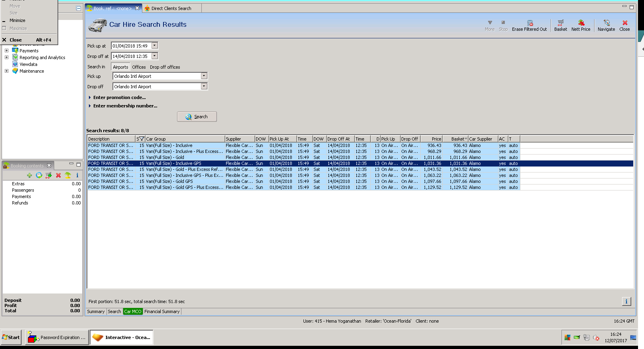The height and width of the screenshot is (349, 644).
Task: Switch to Direct Clients Search tab
Action: [x=171, y=8]
